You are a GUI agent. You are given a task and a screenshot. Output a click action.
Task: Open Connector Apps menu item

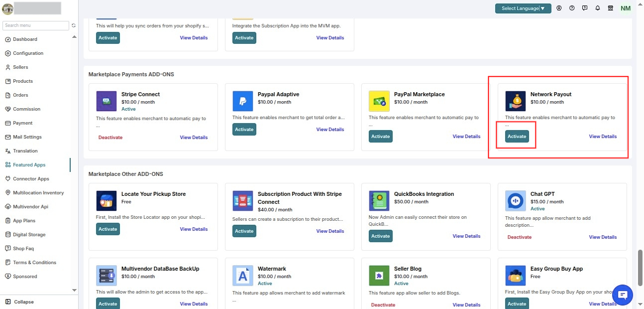tap(27, 179)
